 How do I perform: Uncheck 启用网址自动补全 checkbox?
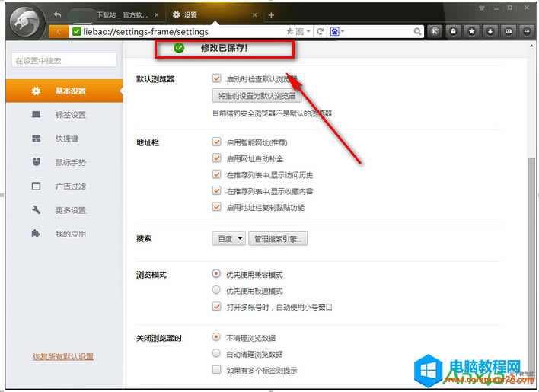(x=217, y=158)
